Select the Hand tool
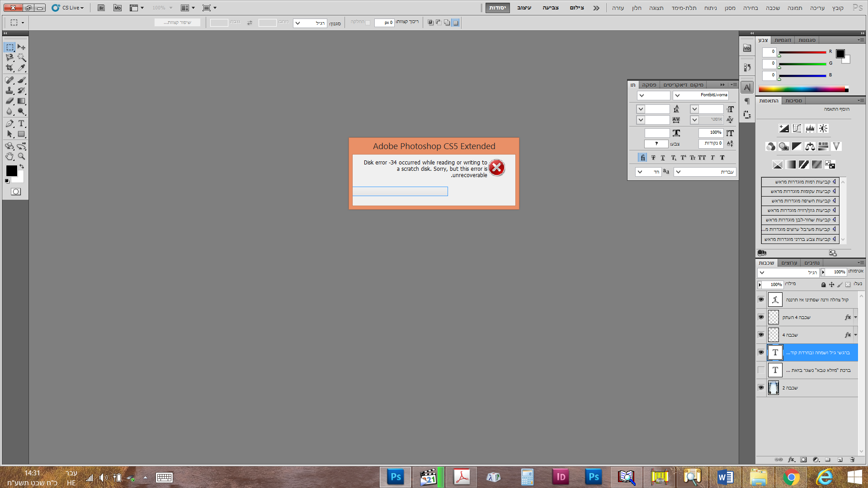The height and width of the screenshot is (488, 868). tap(9, 156)
